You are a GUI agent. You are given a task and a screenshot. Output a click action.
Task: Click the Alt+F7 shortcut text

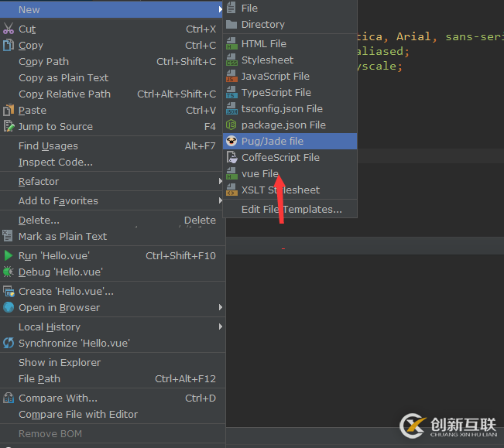200,145
